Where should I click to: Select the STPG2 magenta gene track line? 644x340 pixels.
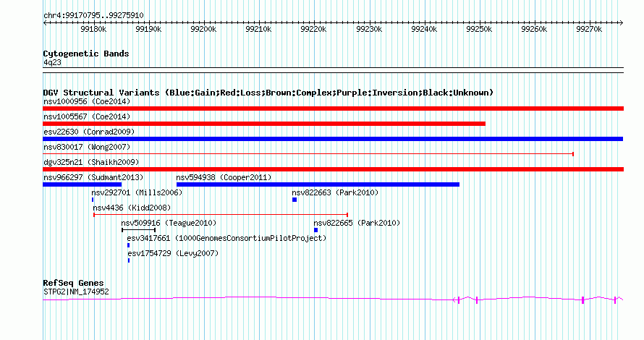coord(333,299)
